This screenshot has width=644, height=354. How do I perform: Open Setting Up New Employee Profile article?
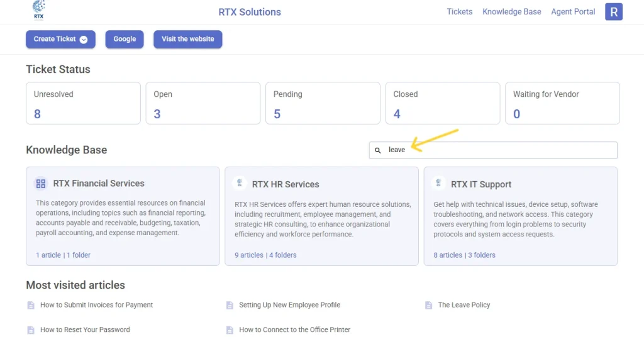[289, 305]
